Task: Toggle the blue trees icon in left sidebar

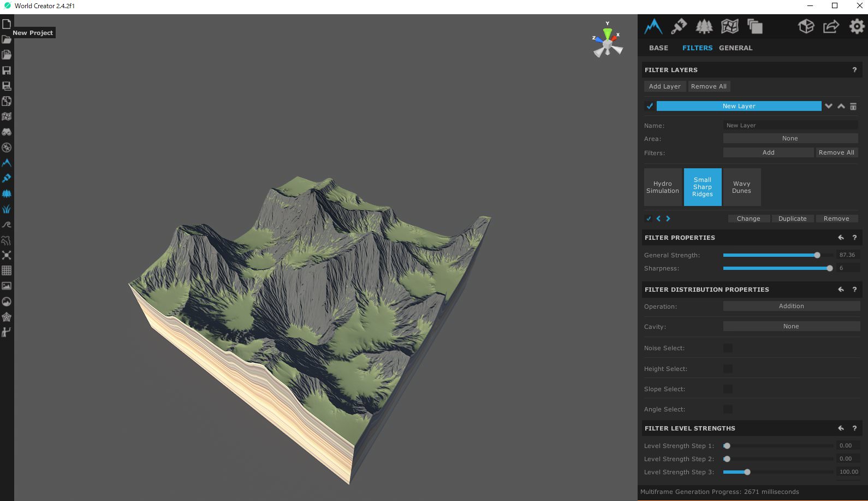Action: coord(7,194)
